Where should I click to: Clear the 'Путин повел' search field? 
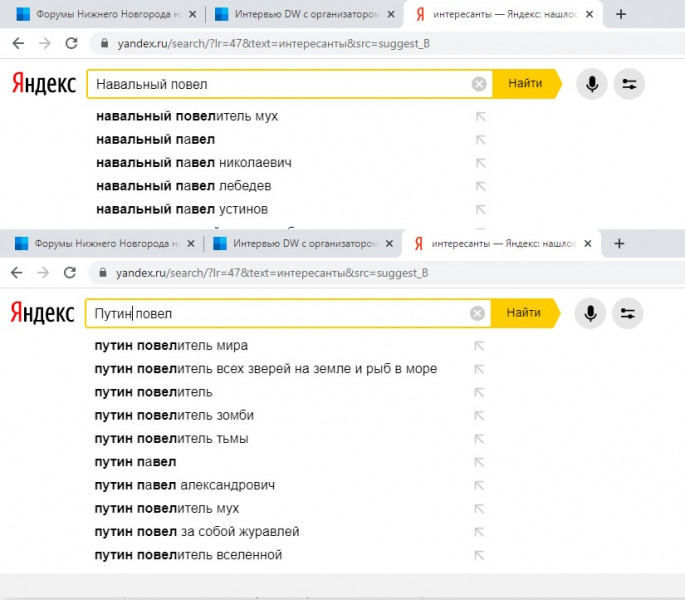coord(477,313)
